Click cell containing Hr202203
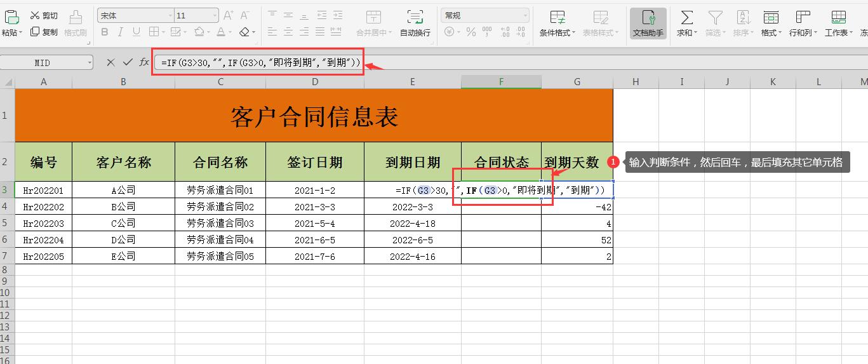This screenshot has width=868, height=364. [43, 223]
